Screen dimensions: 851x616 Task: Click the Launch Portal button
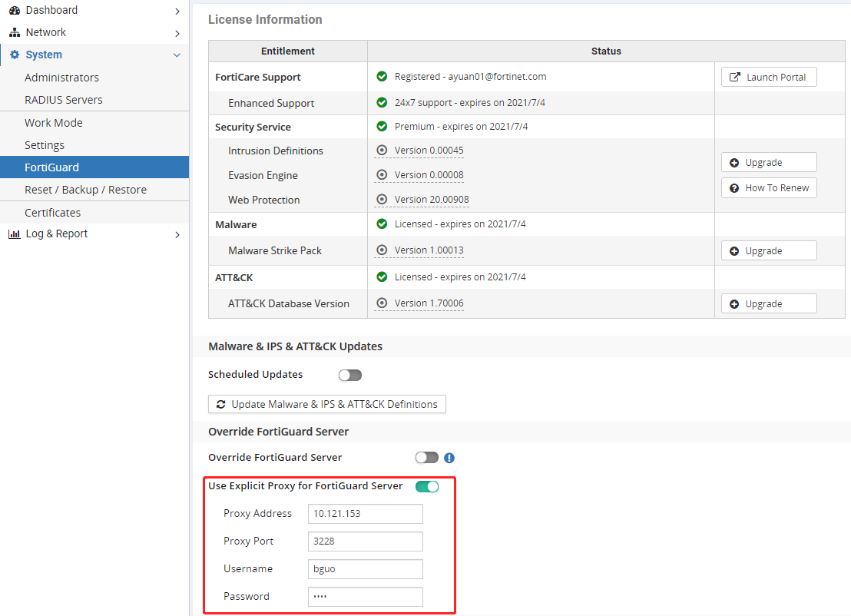(769, 77)
